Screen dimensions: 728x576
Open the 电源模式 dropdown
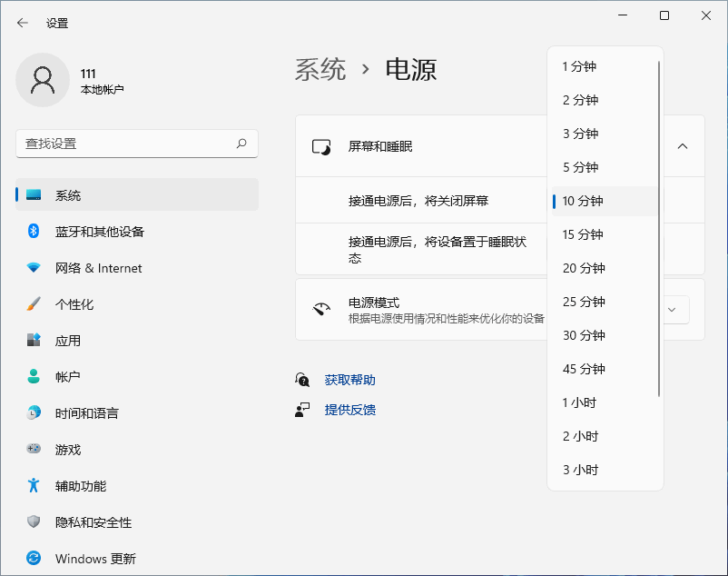pyautogui.click(x=673, y=310)
